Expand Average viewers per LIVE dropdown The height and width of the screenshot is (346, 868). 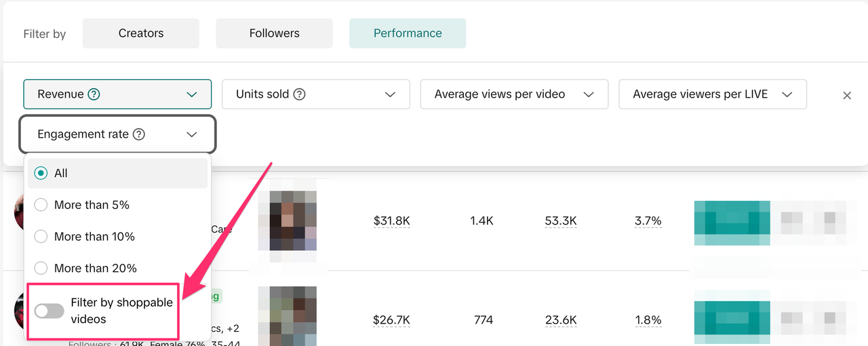coord(712,94)
